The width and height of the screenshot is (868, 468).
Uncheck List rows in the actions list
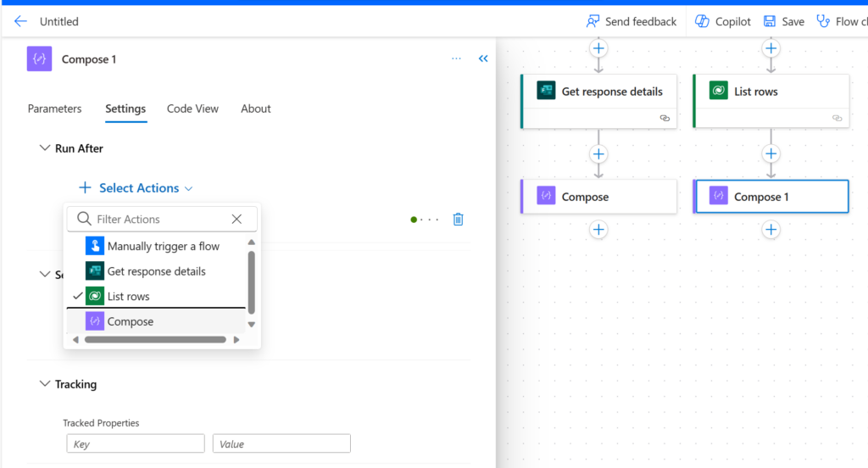pyautogui.click(x=129, y=297)
